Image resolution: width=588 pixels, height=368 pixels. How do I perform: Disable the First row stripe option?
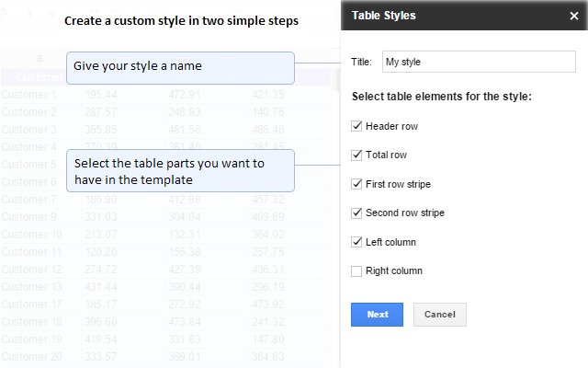click(x=356, y=184)
